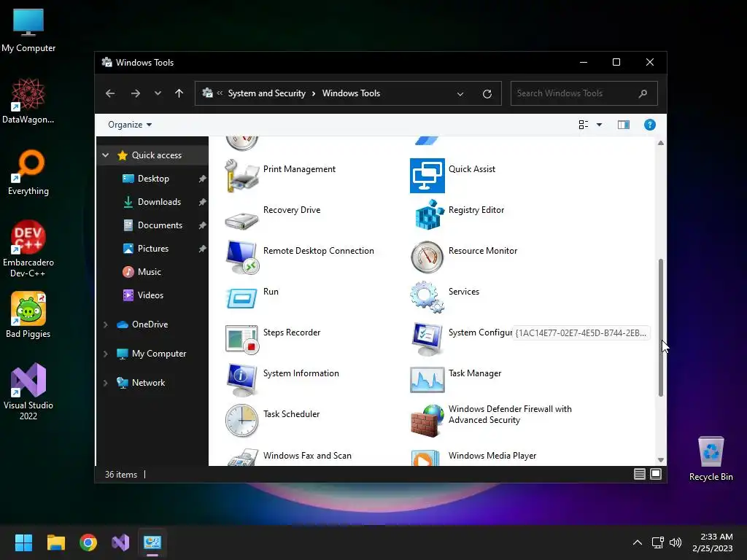Viewport: 747px width, 560px height.
Task: Open the Task Manager graph icon
Action: pyautogui.click(x=427, y=379)
